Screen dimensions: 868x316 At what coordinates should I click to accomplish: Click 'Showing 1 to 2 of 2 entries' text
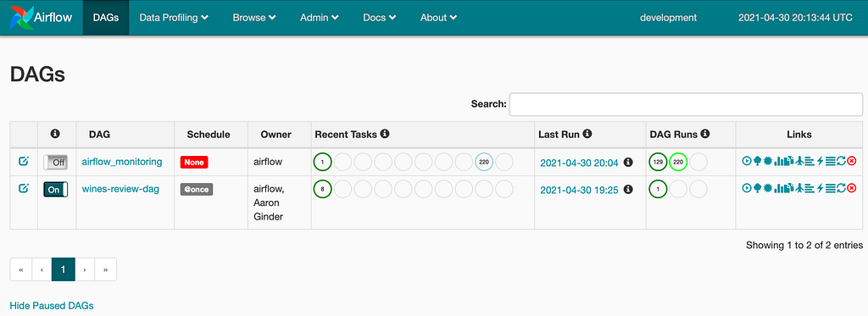(804, 245)
